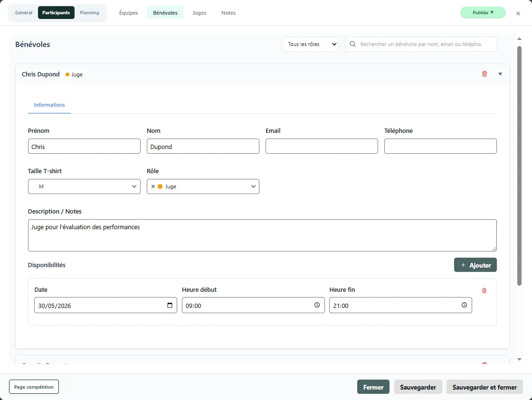Click the Sauvegarder et fermer button
This screenshot has width=532, height=400.
point(484,387)
